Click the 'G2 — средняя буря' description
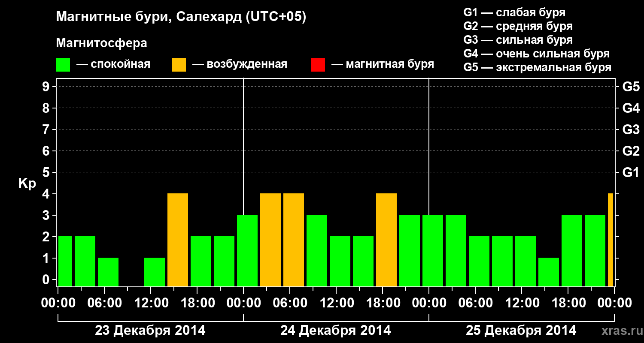Viewport: 644px width, 343px height. coord(518,26)
